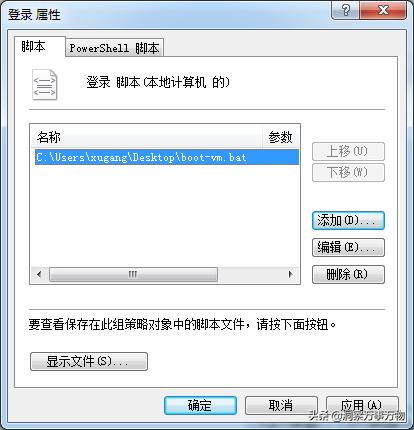Screen dimensions: 414x430
Task: Click the 上移 move up button
Action: point(348,152)
